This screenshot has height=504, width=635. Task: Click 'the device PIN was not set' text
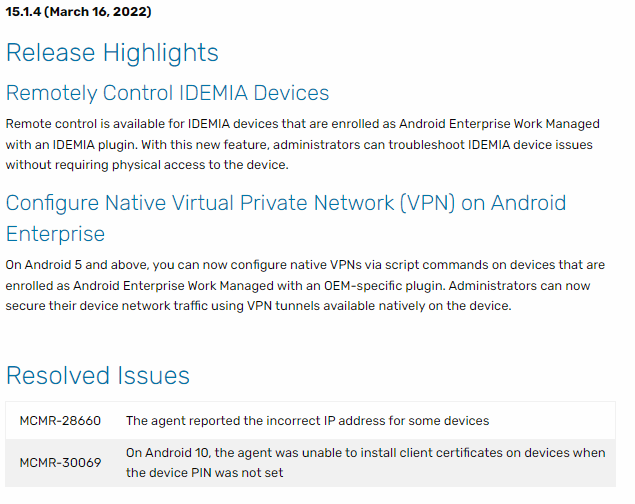point(204,473)
